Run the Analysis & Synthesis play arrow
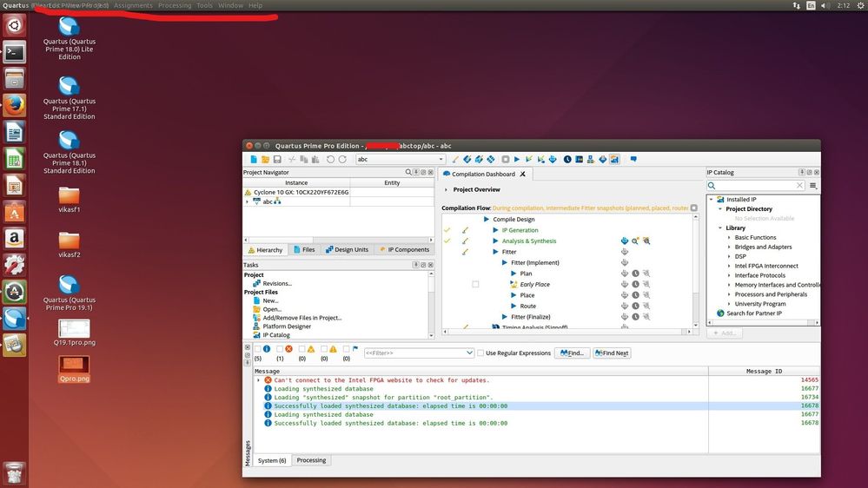This screenshot has height=488, width=868. pyautogui.click(x=496, y=241)
